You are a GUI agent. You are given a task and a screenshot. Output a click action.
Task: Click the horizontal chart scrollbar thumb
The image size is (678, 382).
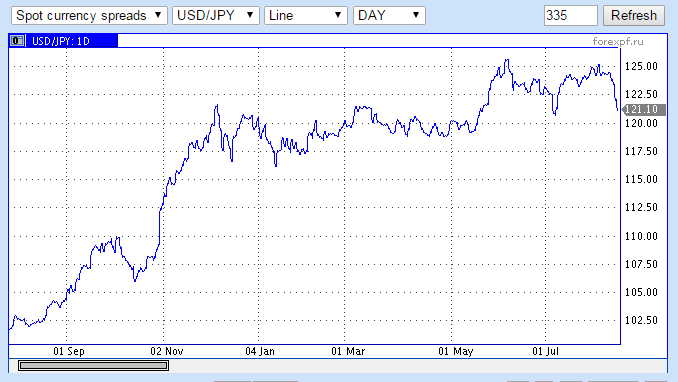[93, 366]
